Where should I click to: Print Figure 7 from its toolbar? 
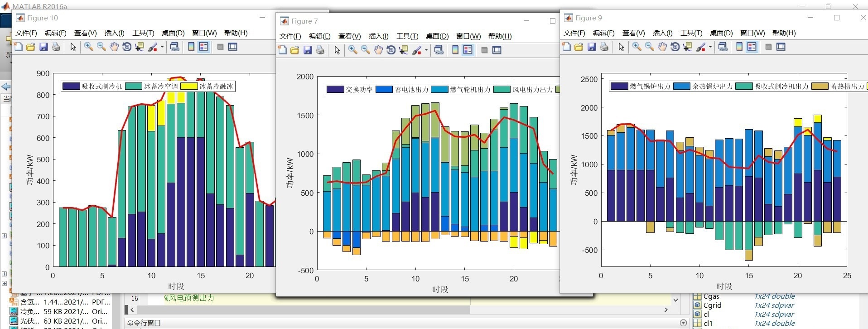point(320,50)
